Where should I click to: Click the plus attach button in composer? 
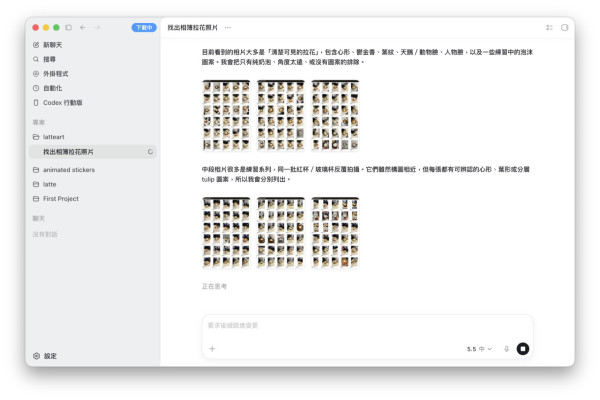(212, 349)
